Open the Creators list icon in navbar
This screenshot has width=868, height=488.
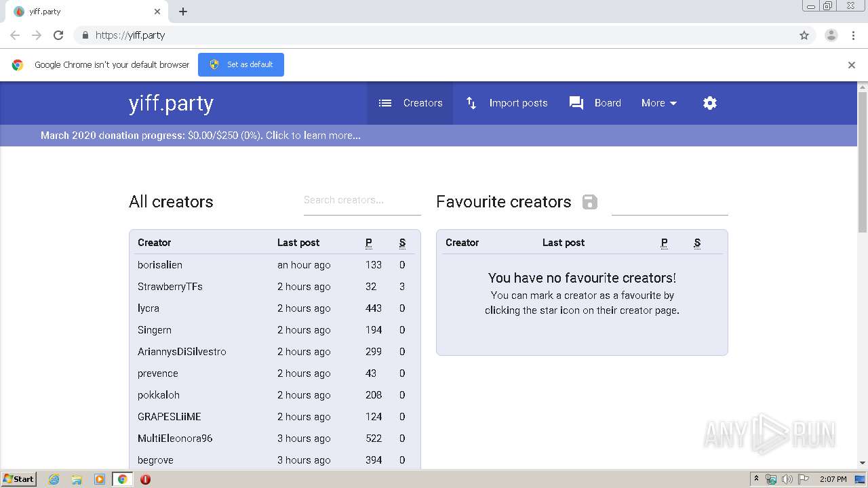point(385,103)
